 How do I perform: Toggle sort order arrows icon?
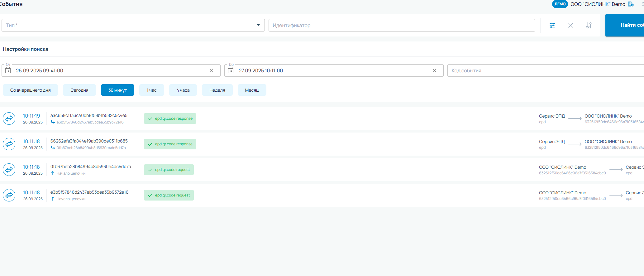(x=589, y=25)
